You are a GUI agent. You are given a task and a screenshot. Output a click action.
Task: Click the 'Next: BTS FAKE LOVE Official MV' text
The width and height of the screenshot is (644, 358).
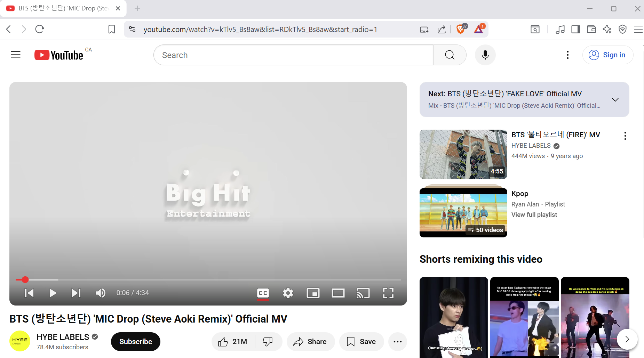(x=505, y=94)
